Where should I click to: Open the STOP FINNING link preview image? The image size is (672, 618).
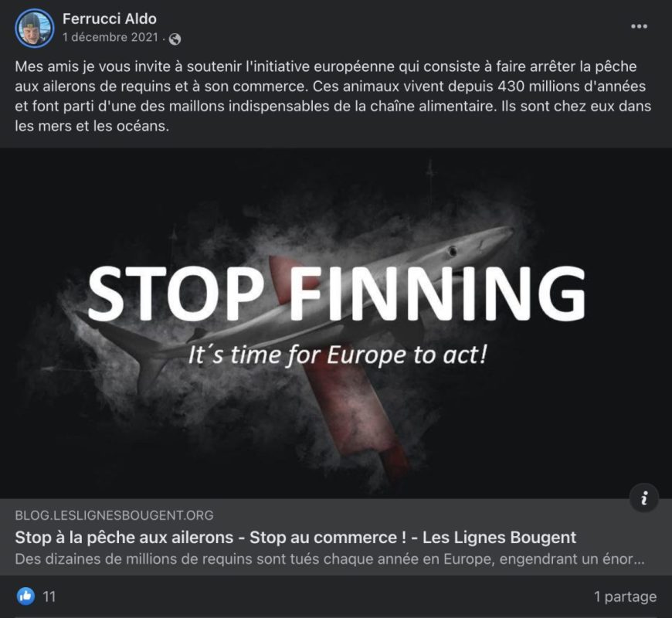(x=336, y=323)
